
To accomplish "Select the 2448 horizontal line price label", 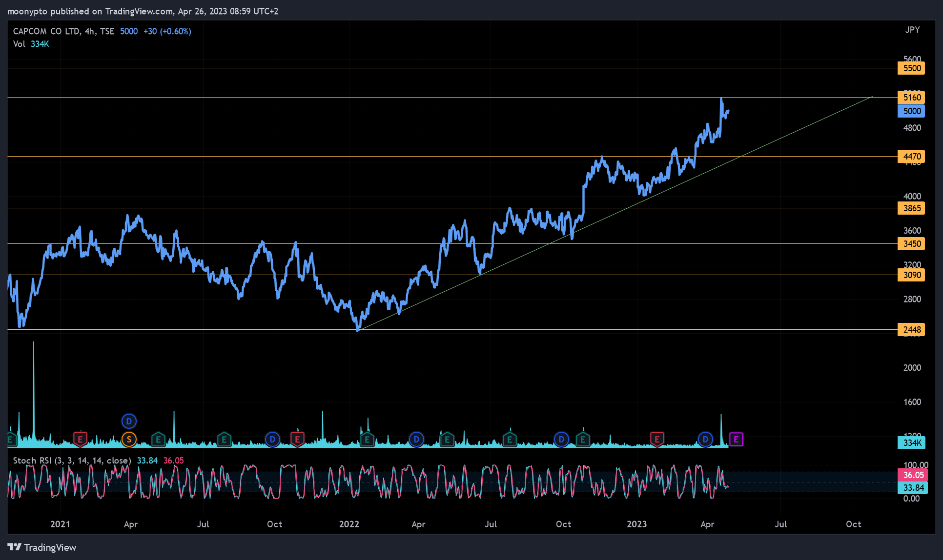I will point(911,330).
